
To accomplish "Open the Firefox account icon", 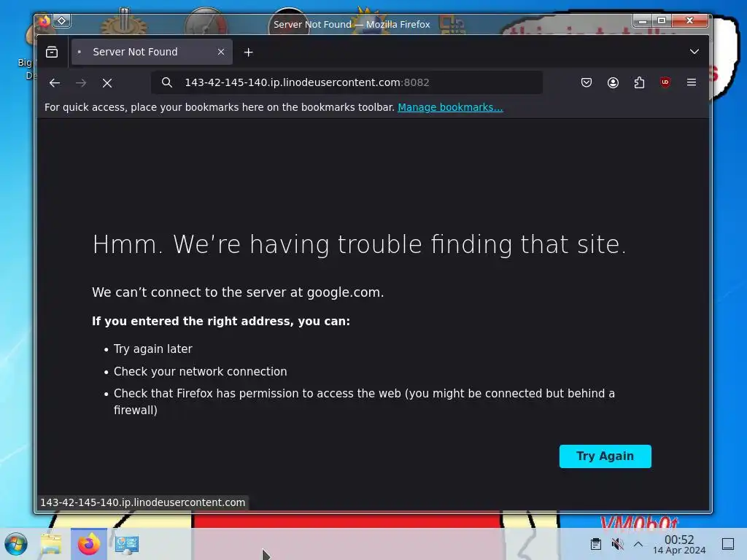I will click(x=613, y=82).
